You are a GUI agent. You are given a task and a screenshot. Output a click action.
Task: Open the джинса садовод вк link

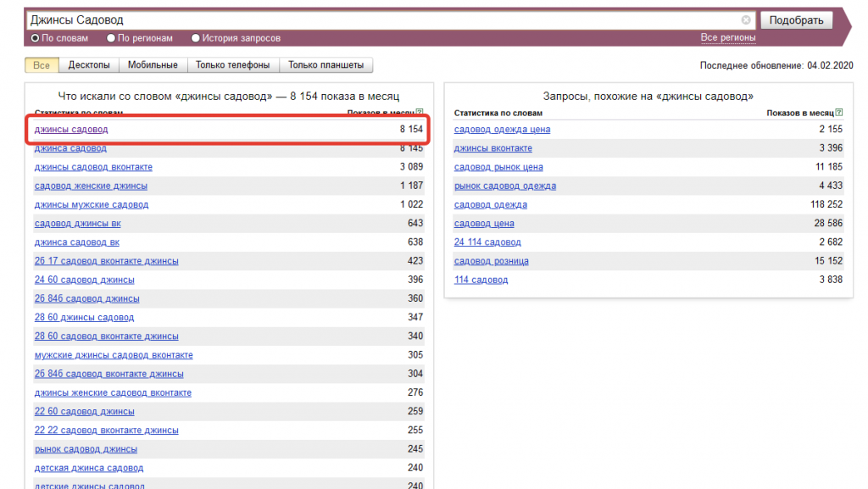pos(77,242)
